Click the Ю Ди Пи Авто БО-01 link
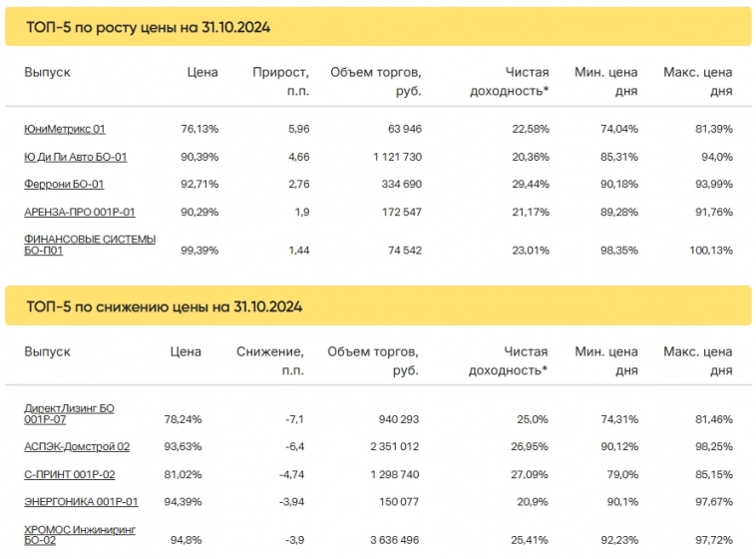The height and width of the screenshot is (559, 756). coord(76,157)
